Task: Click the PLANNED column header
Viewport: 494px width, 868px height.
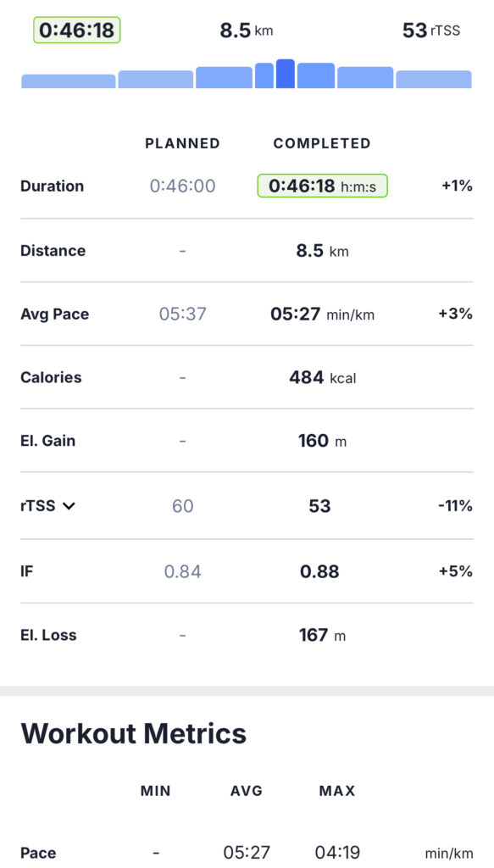Action: (182, 143)
